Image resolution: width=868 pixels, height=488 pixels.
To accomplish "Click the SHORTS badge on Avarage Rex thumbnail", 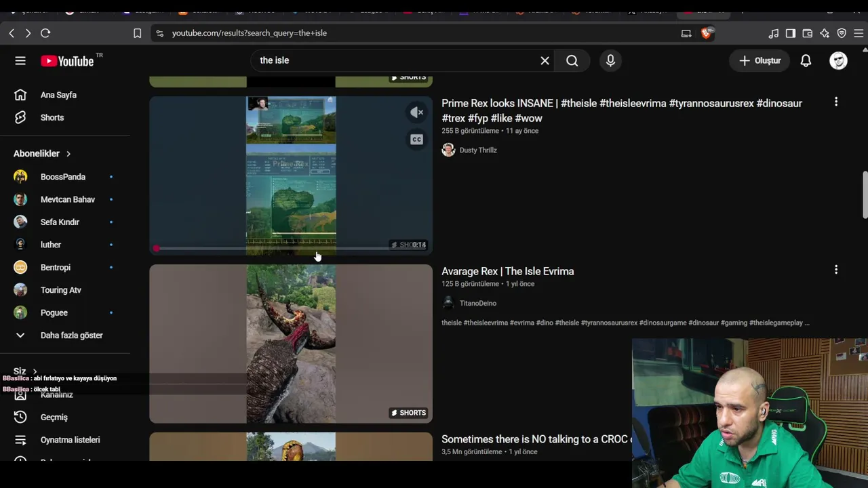I will (408, 413).
